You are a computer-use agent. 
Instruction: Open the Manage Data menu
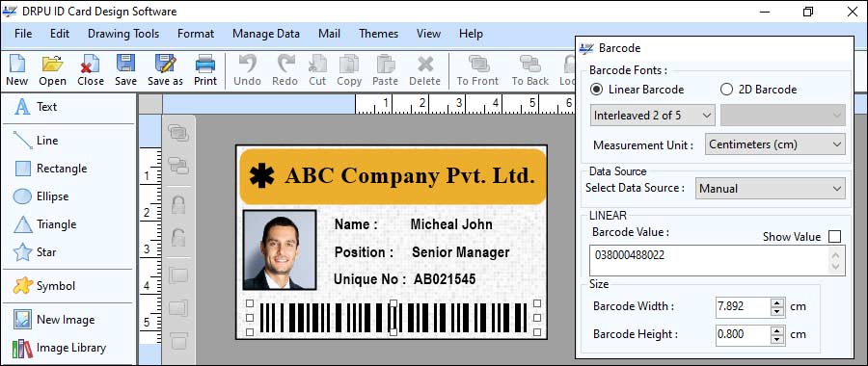[266, 34]
